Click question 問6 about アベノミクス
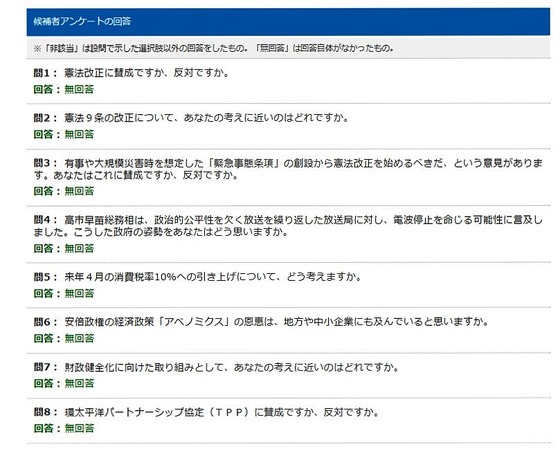This screenshot has height=451, width=560. pyautogui.click(x=261, y=322)
